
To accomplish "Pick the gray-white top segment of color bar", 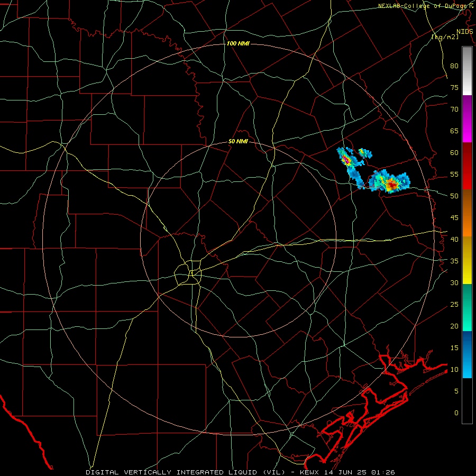I will click(467, 71).
